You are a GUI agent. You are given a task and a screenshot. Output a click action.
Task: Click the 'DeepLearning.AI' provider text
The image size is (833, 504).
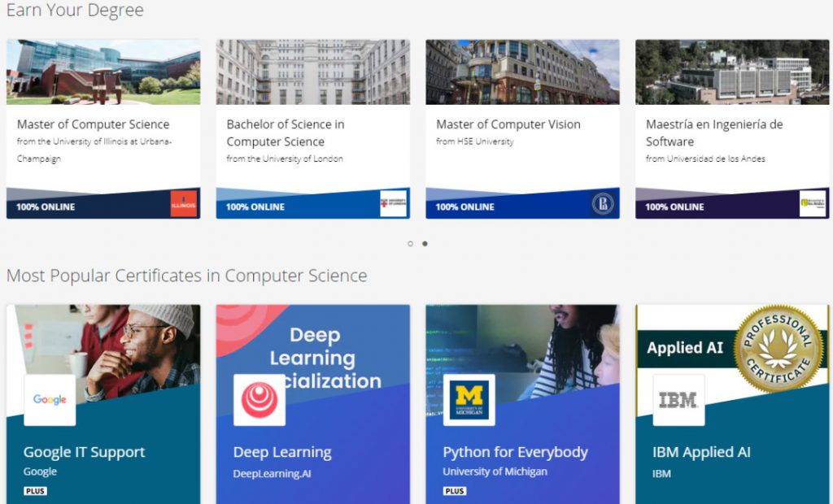(x=272, y=474)
